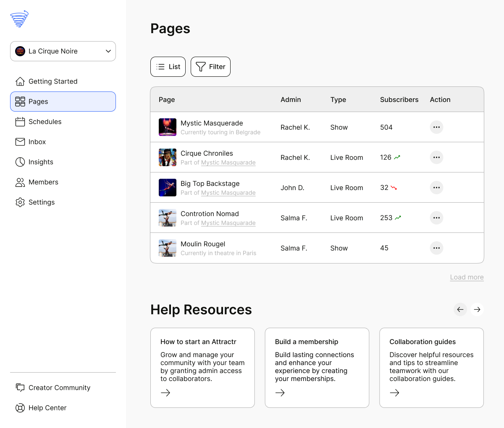Switch view using the List button
This screenshot has width=504, height=428.
coord(168,67)
